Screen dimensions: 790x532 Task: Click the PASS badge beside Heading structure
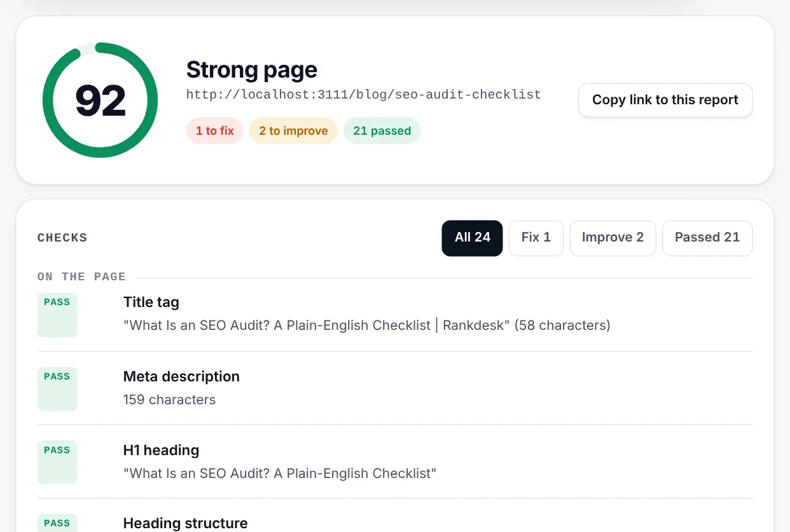(x=57, y=523)
